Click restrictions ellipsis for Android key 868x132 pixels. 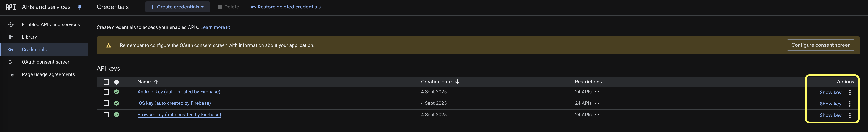(x=597, y=92)
